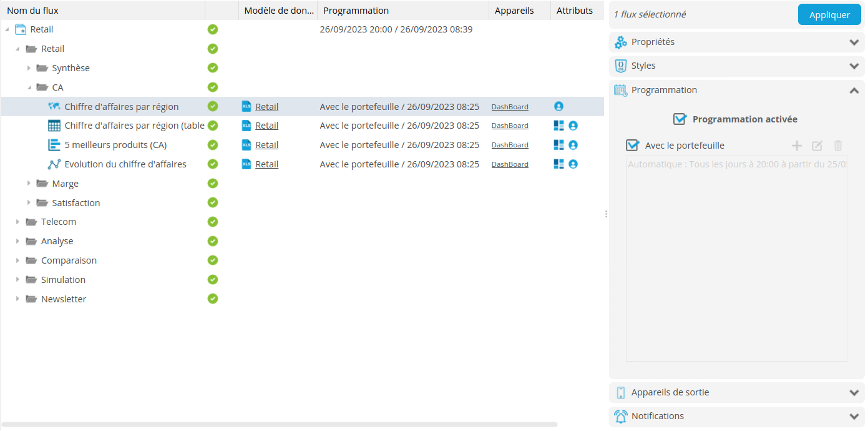Click the delete schedule trash icon

(x=837, y=146)
